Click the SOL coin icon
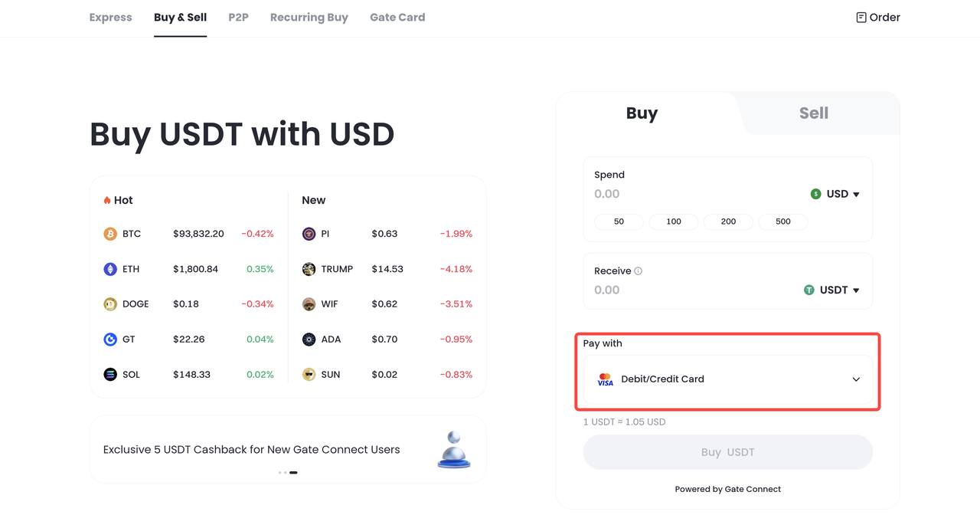Screen dimensions: 980x528 [x=110, y=375]
